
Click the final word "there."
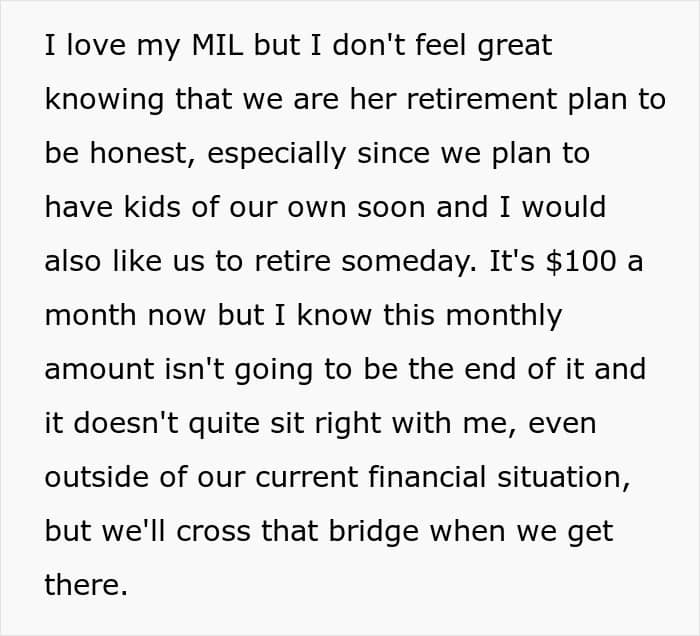coord(86,585)
